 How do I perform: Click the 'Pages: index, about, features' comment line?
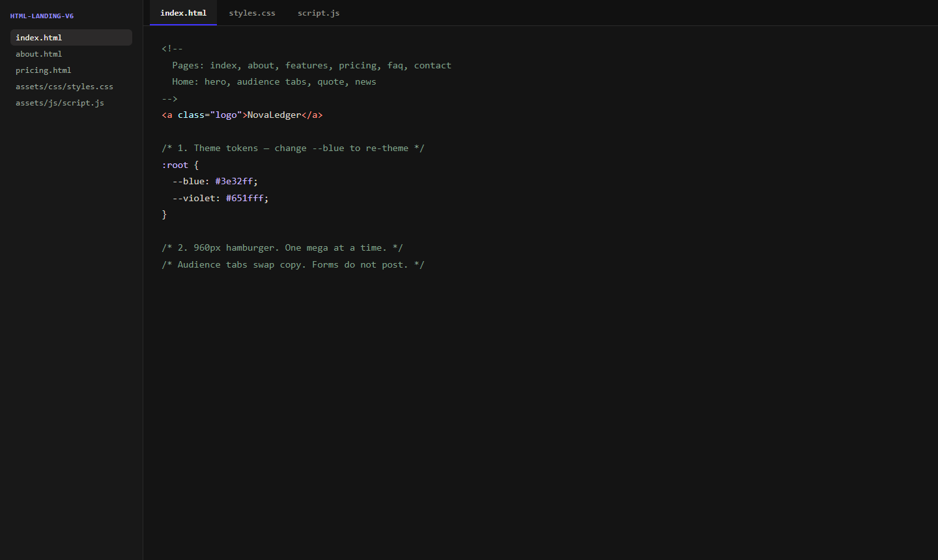[x=311, y=66]
